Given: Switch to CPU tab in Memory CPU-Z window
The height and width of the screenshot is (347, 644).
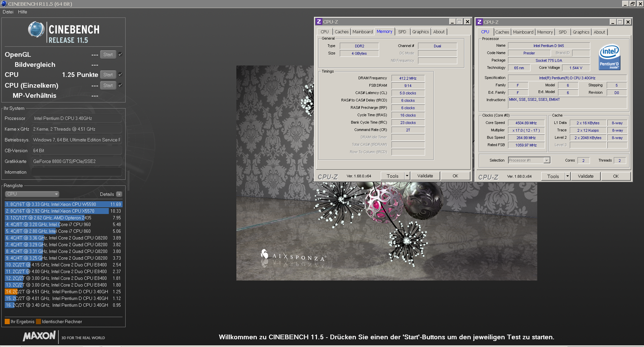Looking at the screenshot, I should pyautogui.click(x=325, y=32).
